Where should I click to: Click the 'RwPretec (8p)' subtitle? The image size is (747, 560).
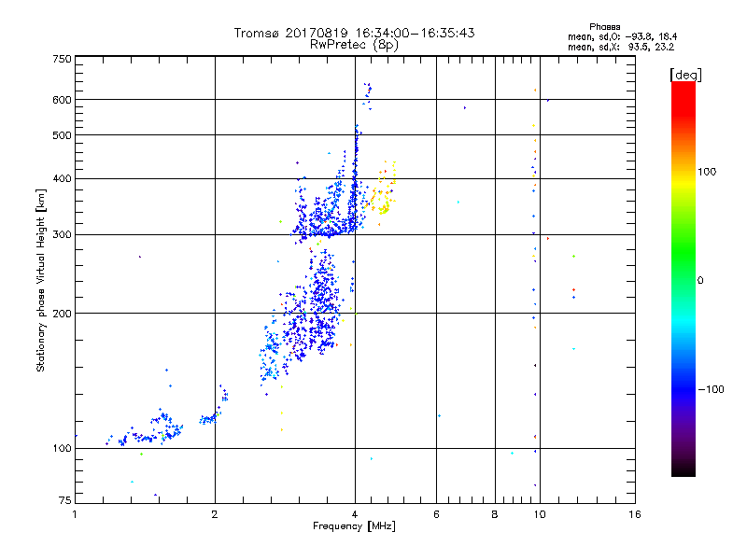click(x=354, y=45)
